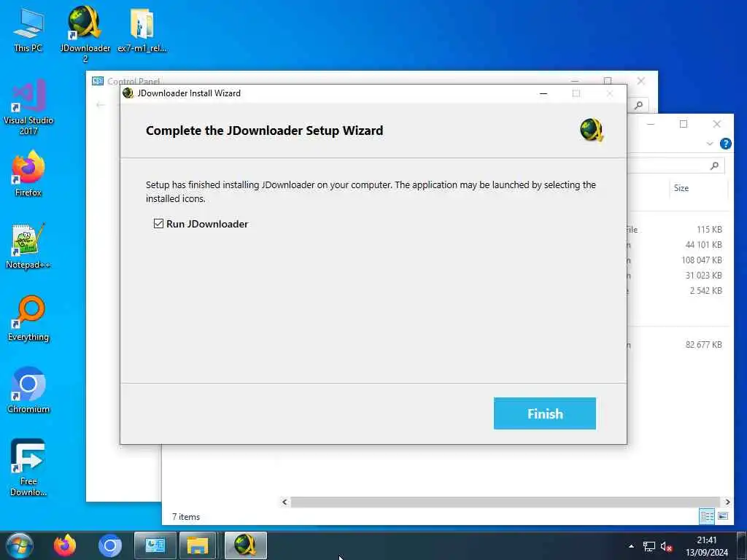Open Free Download Manager desktop shortcut

click(x=28, y=468)
